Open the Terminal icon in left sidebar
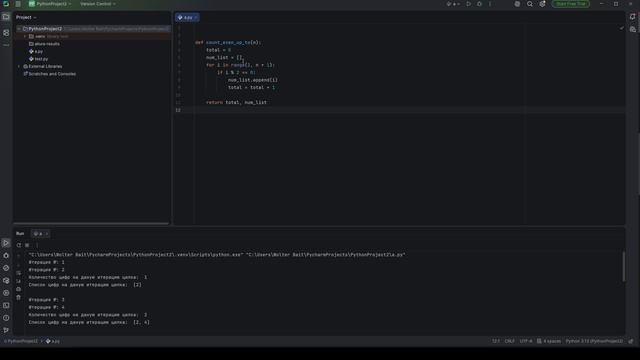The width and height of the screenshot is (640, 360). pyautogui.click(x=6, y=305)
